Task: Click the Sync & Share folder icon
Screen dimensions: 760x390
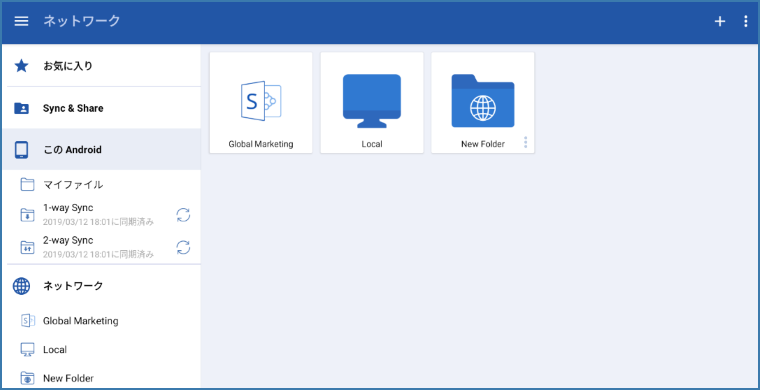Action: point(21,108)
